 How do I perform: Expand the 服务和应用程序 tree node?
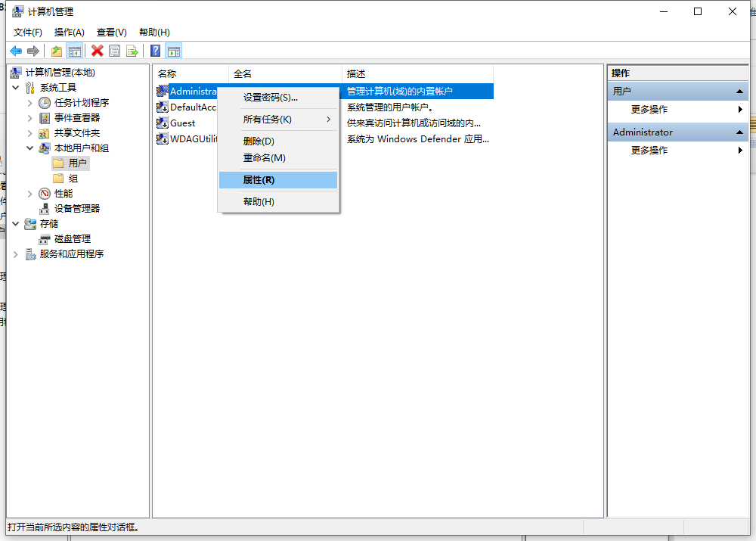16,254
